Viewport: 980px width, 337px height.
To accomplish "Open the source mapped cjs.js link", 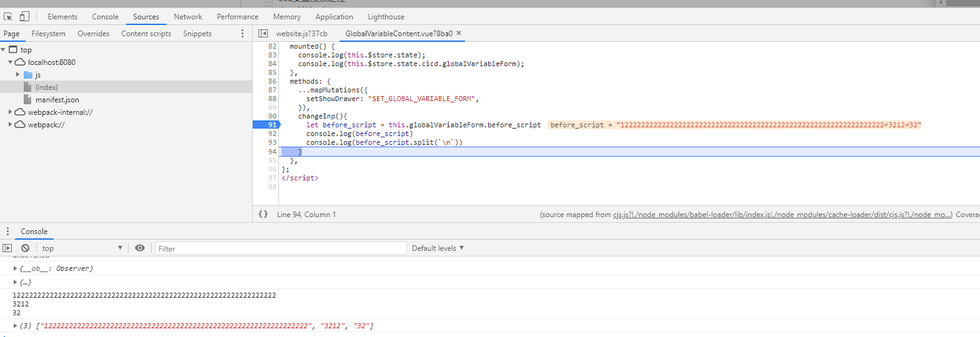I will pyautogui.click(x=782, y=215).
